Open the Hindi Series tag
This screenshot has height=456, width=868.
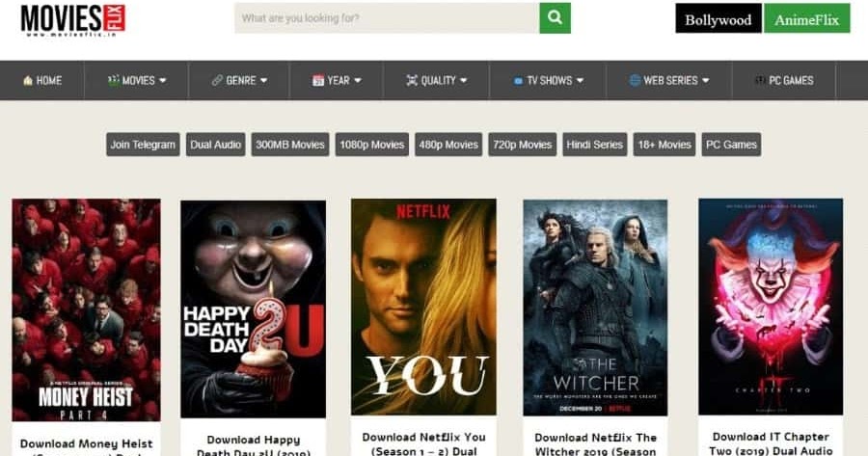(594, 145)
